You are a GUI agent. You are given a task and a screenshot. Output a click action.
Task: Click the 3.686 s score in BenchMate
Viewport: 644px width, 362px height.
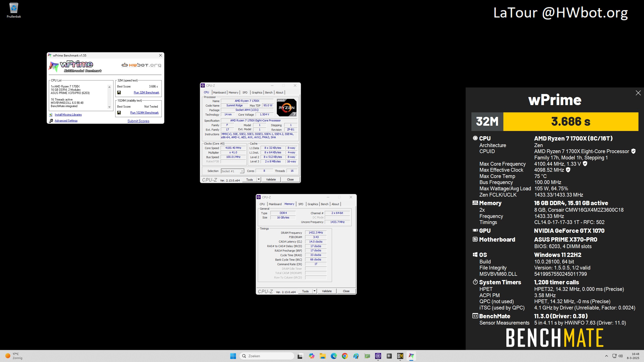571,121
